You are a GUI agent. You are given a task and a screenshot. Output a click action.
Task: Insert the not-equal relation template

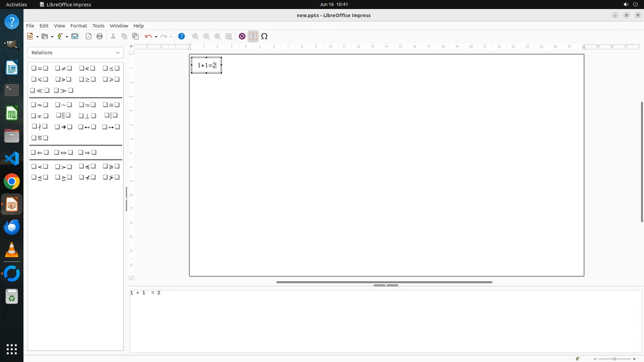point(63,68)
